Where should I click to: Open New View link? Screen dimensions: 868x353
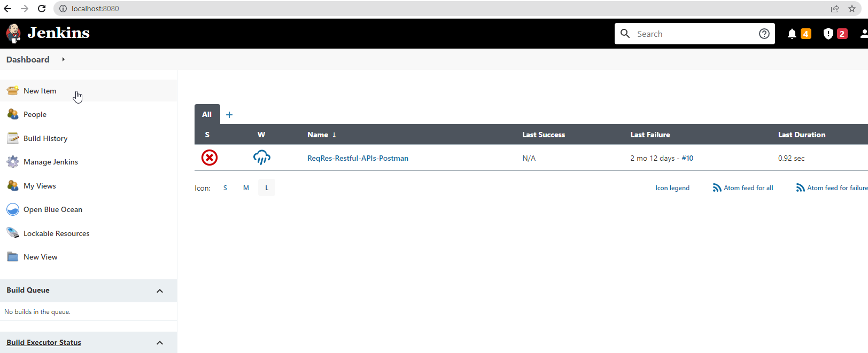(41, 257)
